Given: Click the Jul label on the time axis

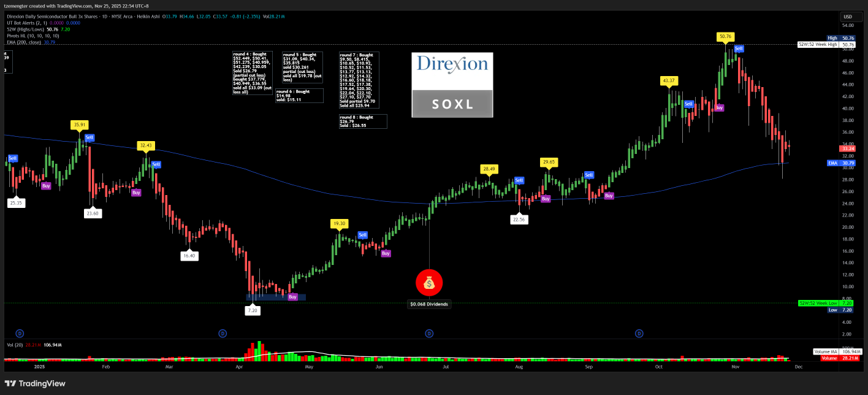Looking at the screenshot, I should point(446,367).
